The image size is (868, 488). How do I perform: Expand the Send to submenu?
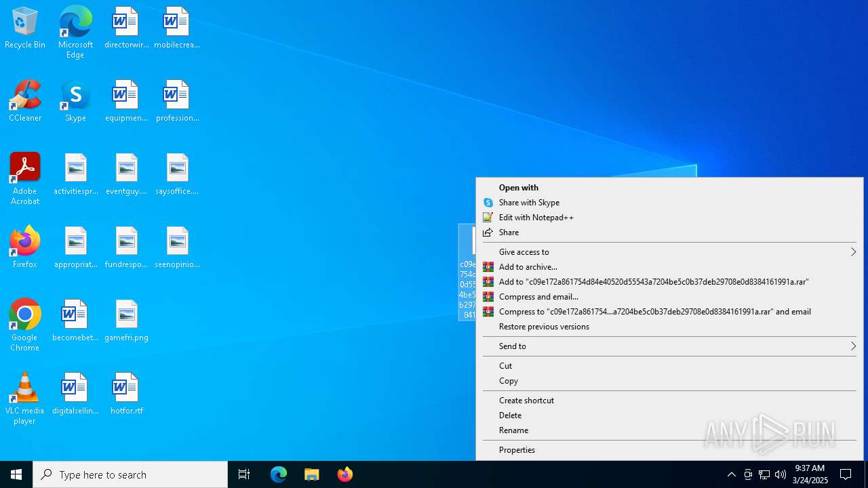click(669, 346)
